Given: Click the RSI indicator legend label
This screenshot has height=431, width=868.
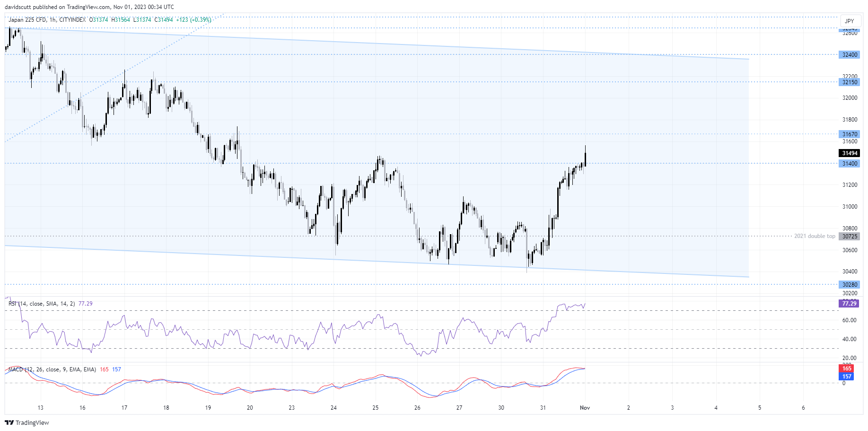Looking at the screenshot, I should (42, 304).
